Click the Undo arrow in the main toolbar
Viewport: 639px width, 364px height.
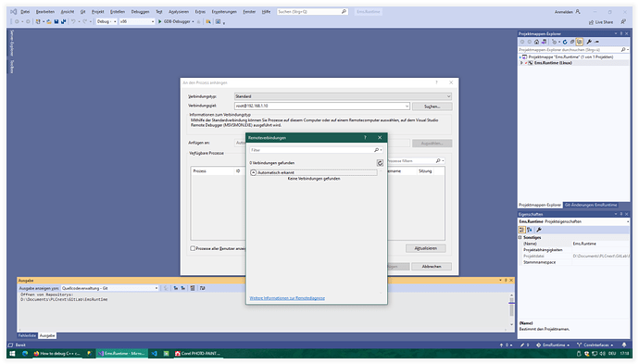pyautogui.click(x=73, y=21)
